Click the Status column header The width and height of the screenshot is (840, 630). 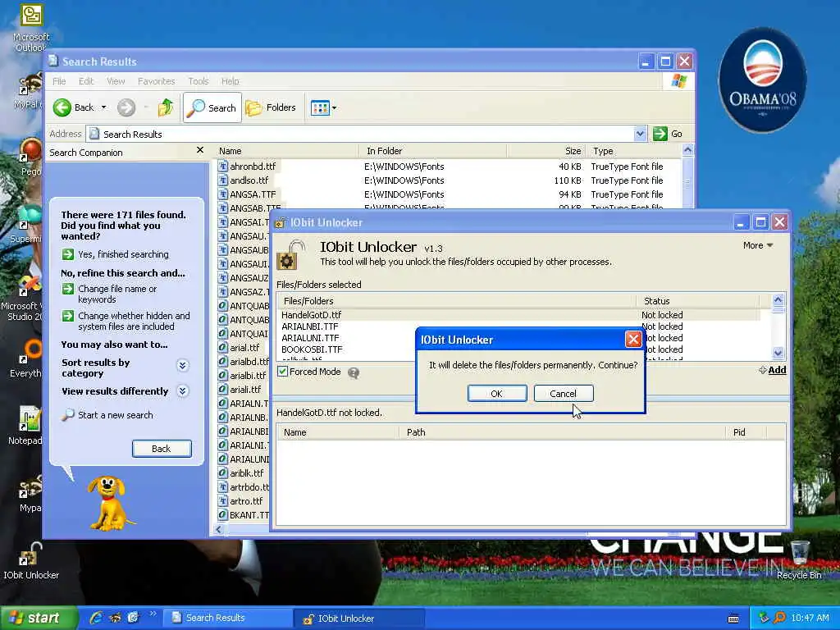[x=697, y=300]
